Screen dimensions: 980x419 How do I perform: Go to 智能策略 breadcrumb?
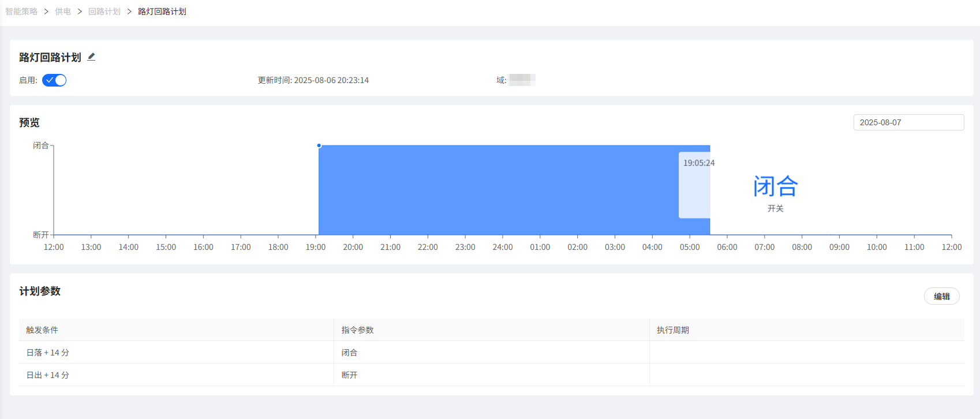click(x=21, y=12)
